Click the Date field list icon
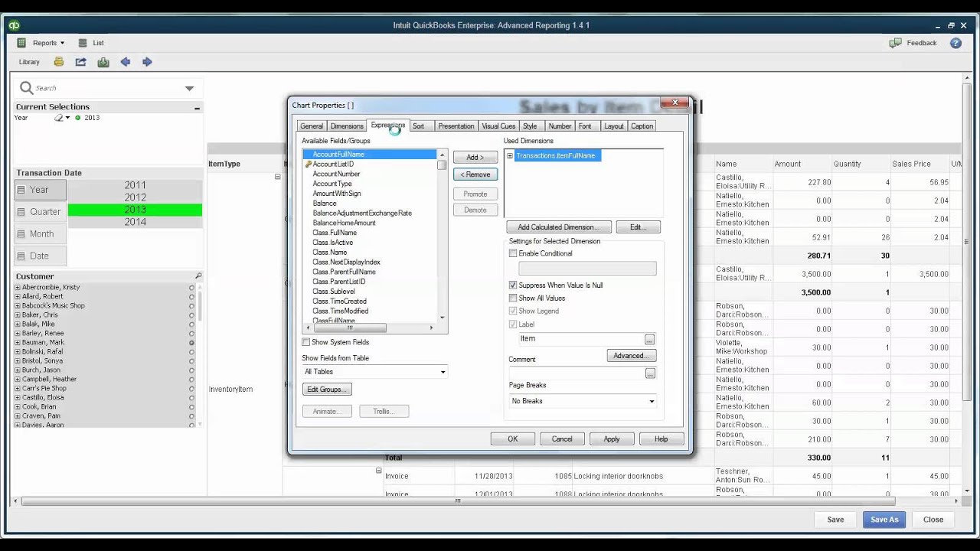 pos(21,256)
